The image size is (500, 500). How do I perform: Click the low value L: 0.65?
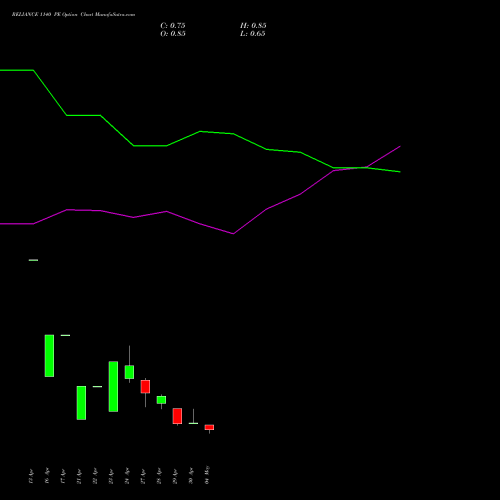coord(253,34)
